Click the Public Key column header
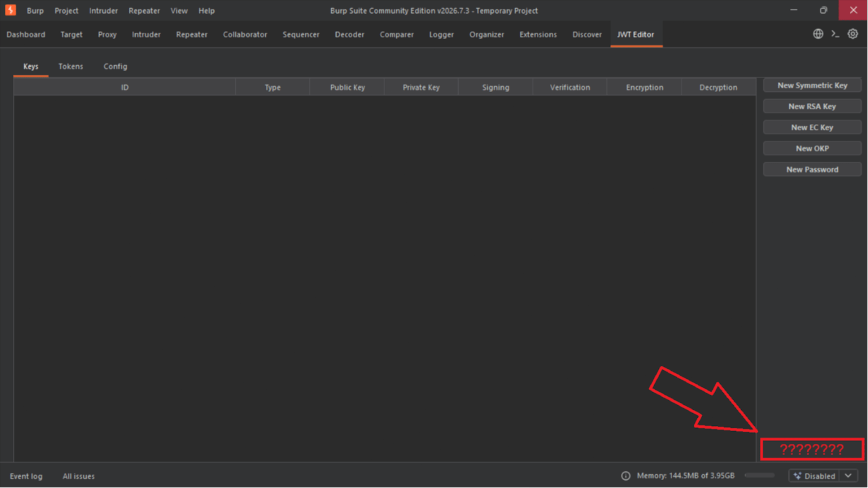 (x=347, y=87)
